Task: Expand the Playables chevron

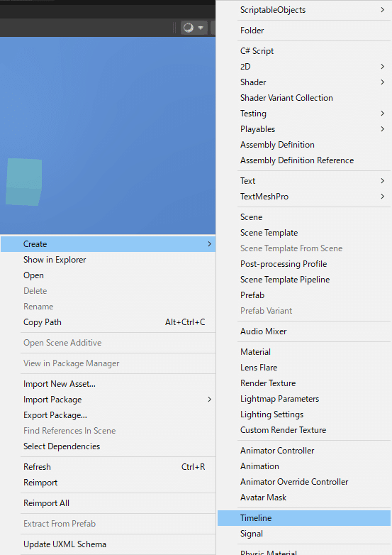Action: pos(383,129)
